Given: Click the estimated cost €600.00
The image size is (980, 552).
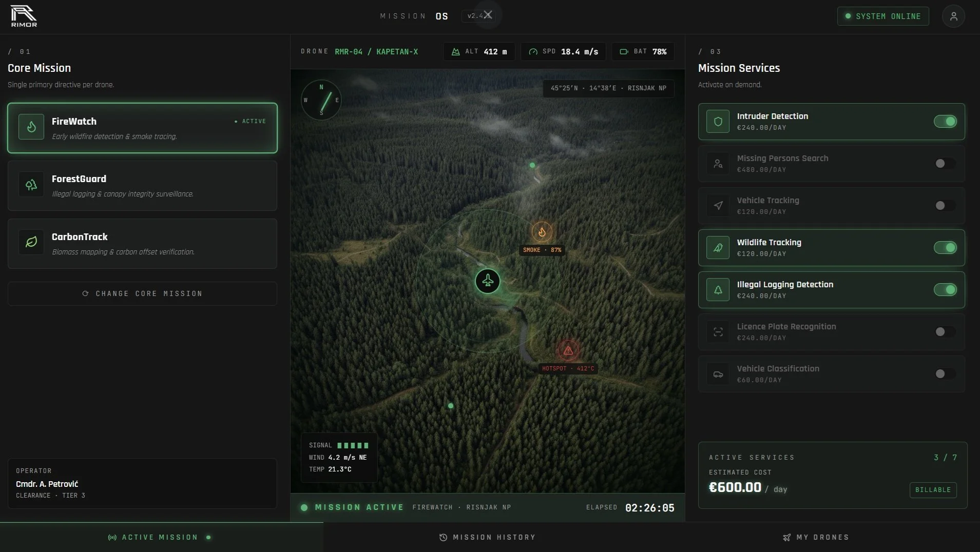Looking at the screenshot, I should pyautogui.click(x=735, y=487).
